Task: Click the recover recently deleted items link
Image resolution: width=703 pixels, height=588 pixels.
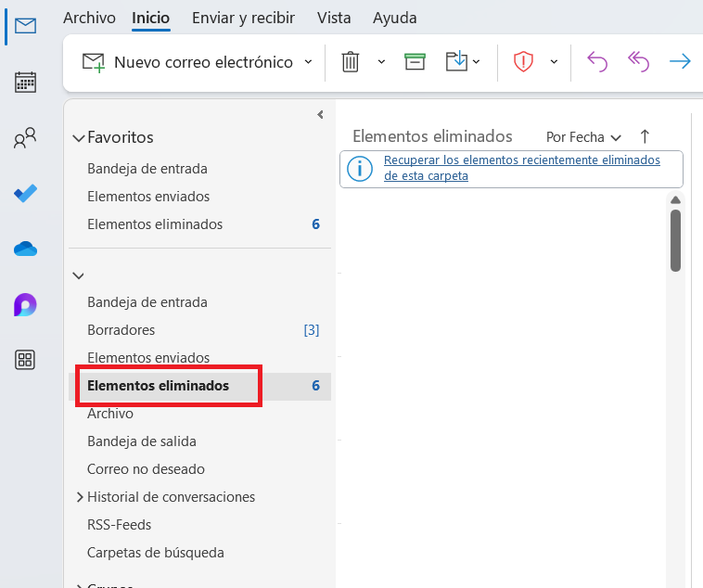Action: tap(521, 168)
